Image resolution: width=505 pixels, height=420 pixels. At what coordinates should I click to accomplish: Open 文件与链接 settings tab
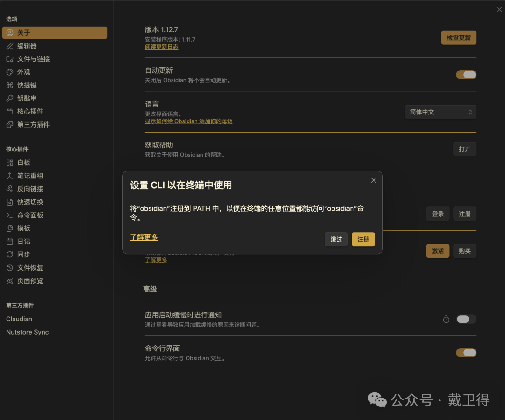[x=55, y=59]
